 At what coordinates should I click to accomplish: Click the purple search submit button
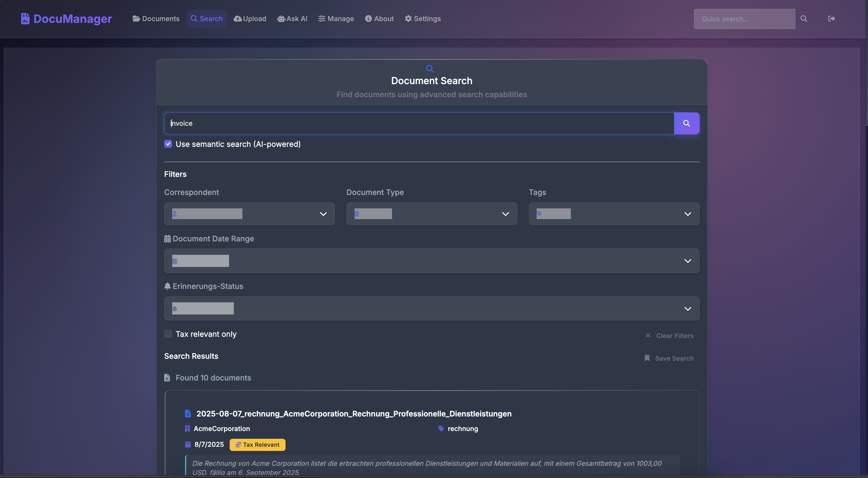point(686,123)
